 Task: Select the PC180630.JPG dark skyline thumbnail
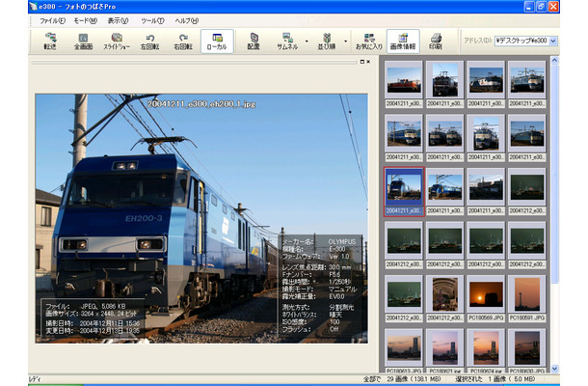point(527,347)
